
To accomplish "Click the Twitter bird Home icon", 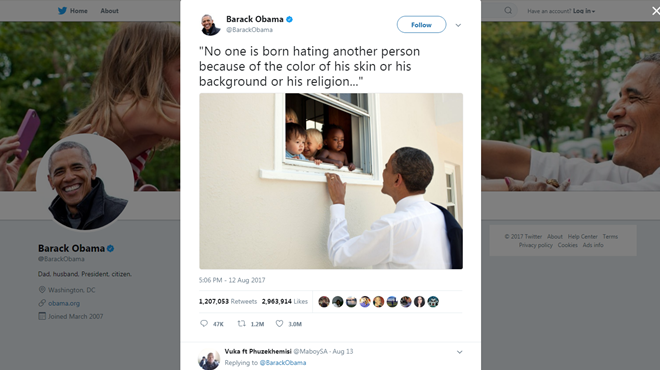I will click(x=62, y=11).
